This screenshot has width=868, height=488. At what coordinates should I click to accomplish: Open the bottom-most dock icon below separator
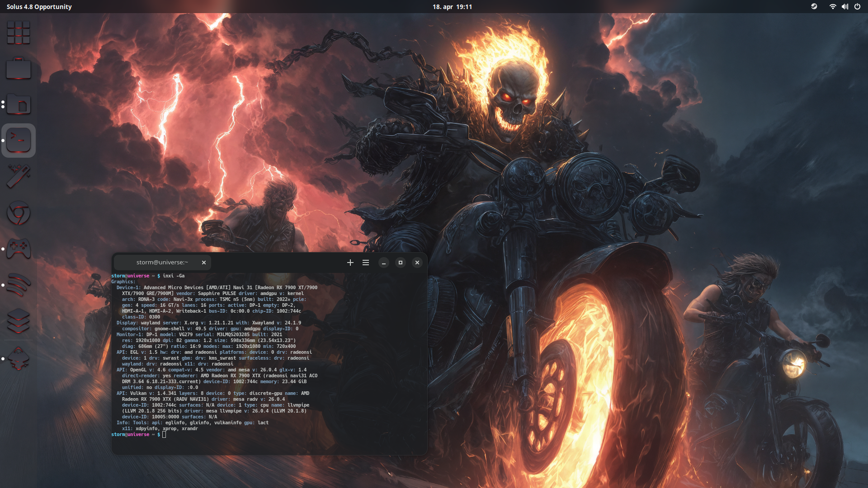tap(19, 359)
